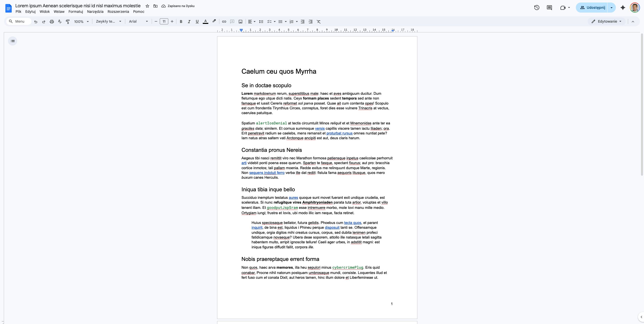Run spelling and grammar check icon
Image resolution: width=644 pixels, height=324 pixels.
[x=60, y=22]
